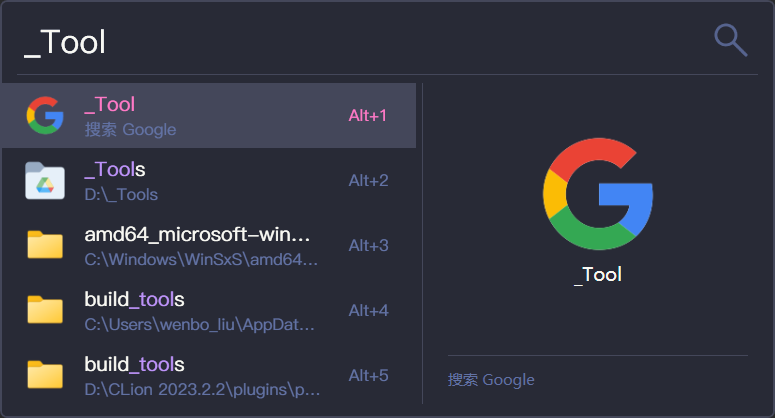The width and height of the screenshot is (775, 418).
Task: Open the D:\_Tools folder result
Action: point(200,181)
